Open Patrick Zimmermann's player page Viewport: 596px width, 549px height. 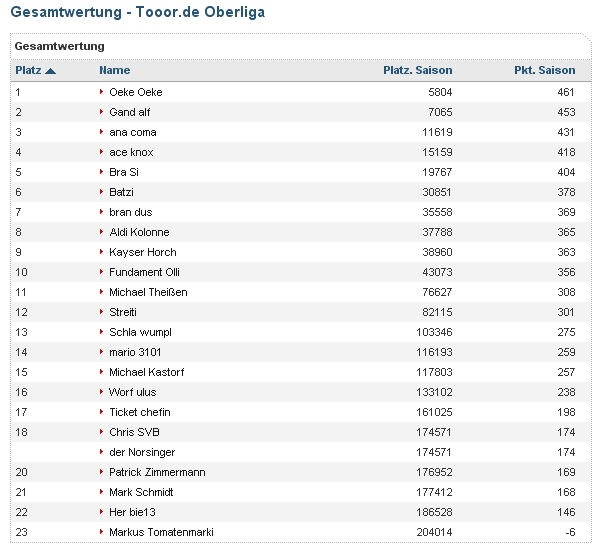pyautogui.click(x=157, y=472)
